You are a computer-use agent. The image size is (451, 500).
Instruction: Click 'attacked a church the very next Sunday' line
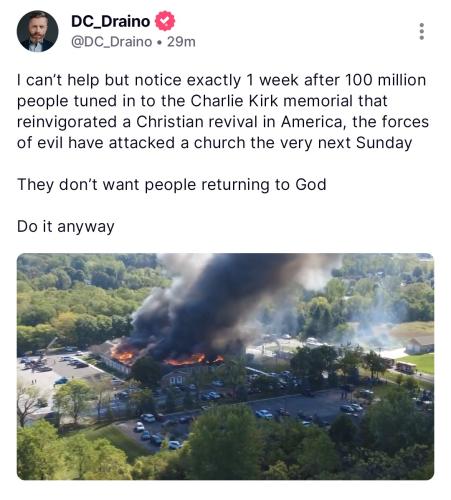tap(260, 143)
